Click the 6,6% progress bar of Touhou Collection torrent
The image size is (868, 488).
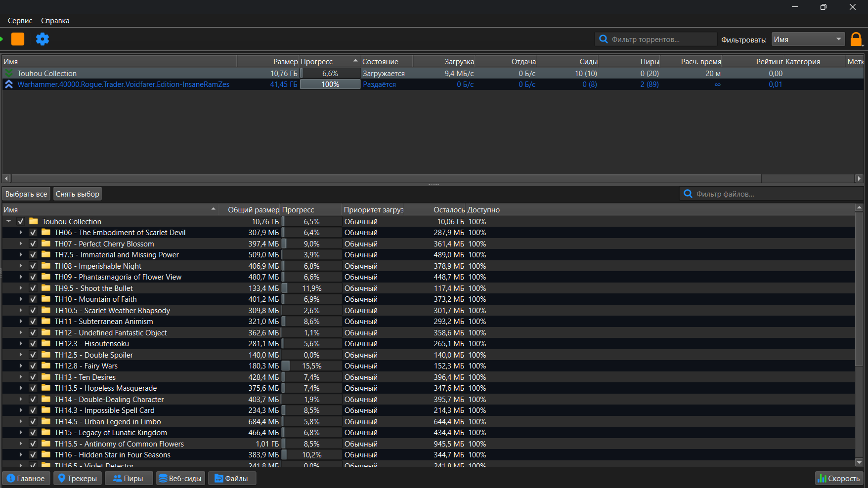330,73
